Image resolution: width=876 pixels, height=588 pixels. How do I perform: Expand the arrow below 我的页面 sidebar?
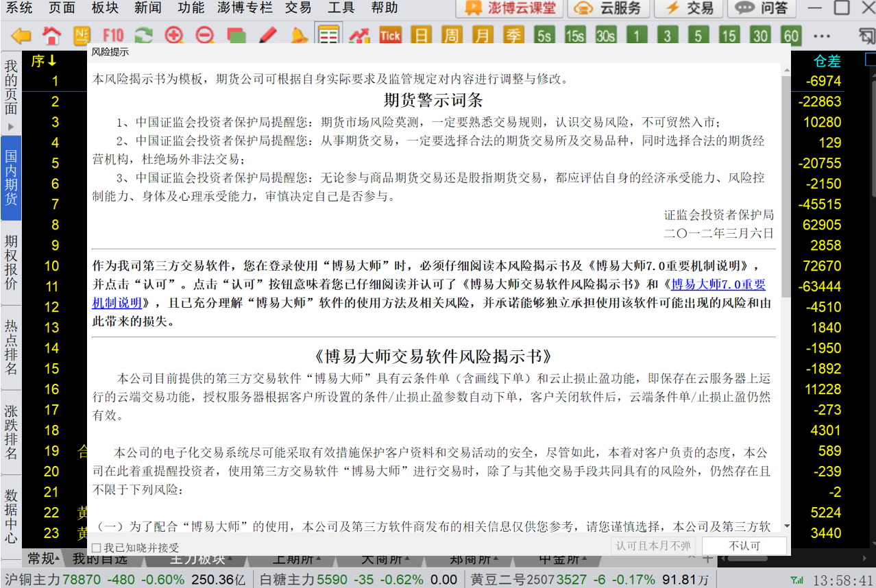(x=11, y=127)
